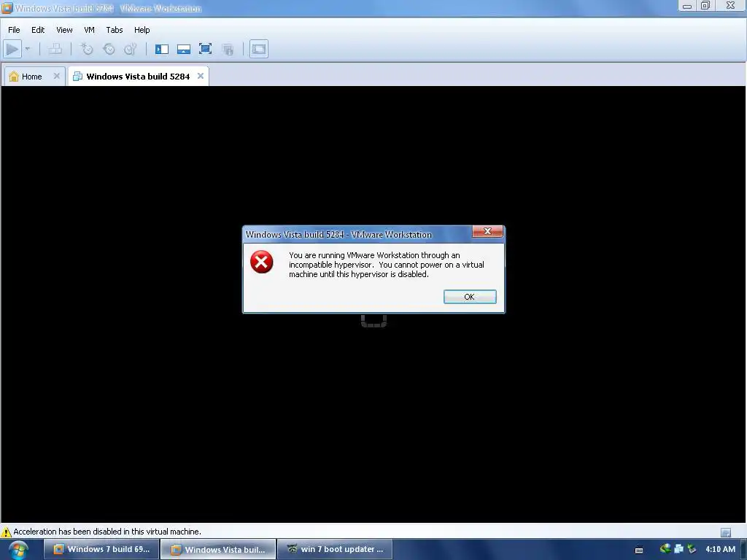Click the Power On play button

[12, 49]
